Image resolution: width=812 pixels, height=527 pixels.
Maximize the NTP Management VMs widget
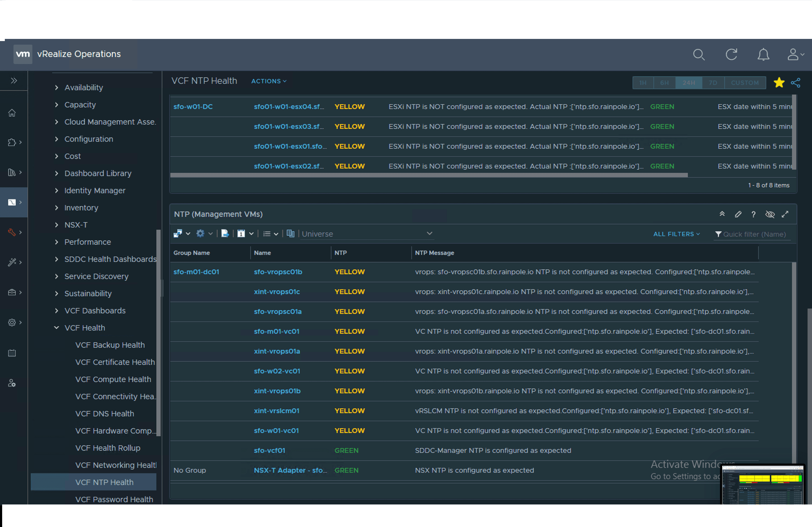[785, 214]
